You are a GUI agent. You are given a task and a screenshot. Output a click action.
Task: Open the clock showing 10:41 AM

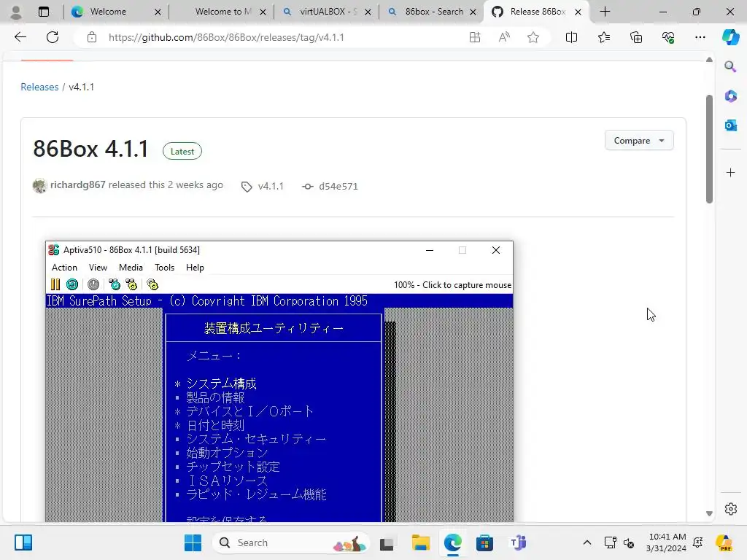click(x=667, y=542)
